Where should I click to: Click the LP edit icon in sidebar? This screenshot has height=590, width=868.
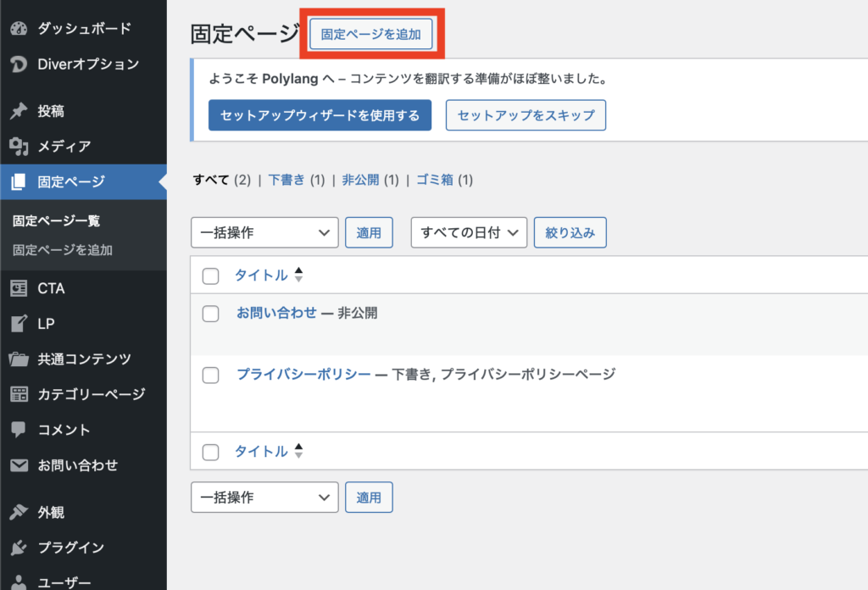(19, 324)
